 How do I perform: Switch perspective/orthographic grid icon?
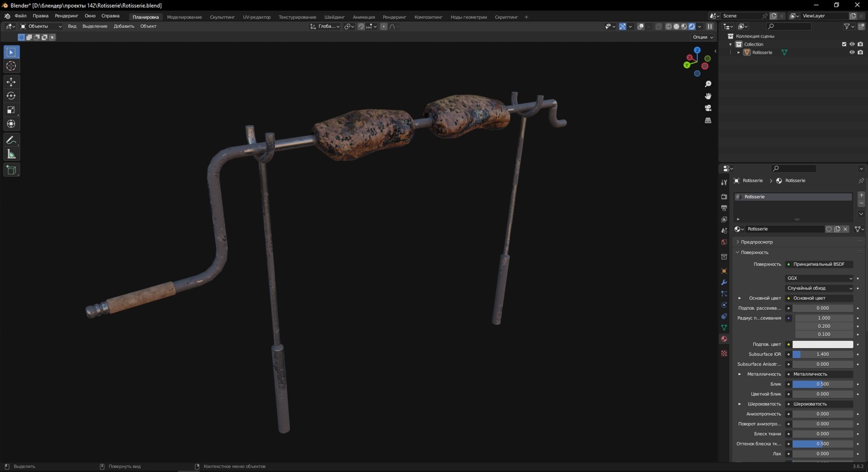point(708,120)
